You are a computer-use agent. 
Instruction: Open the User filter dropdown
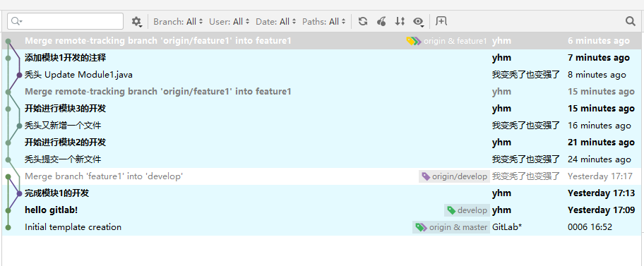[x=229, y=21]
